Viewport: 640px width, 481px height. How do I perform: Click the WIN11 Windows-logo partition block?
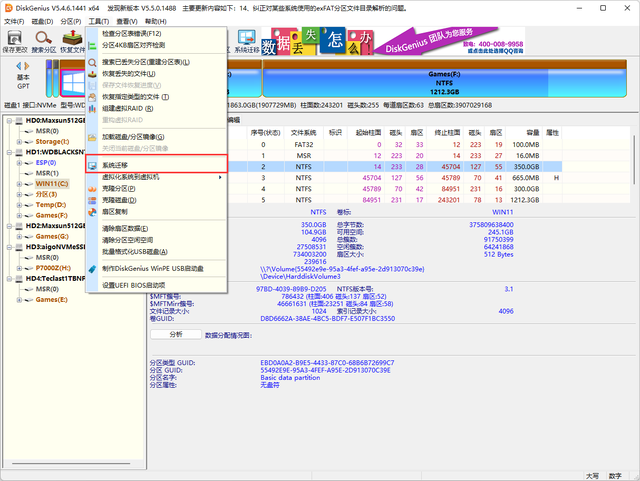[73, 83]
